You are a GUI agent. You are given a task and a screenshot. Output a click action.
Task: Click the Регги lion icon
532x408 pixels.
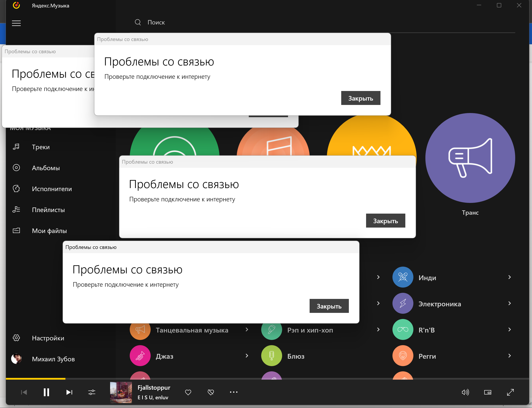(403, 356)
